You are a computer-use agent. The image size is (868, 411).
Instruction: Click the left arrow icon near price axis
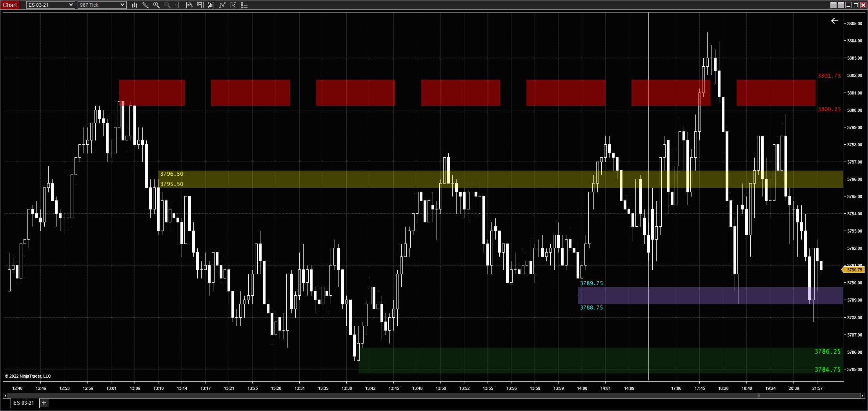click(835, 21)
